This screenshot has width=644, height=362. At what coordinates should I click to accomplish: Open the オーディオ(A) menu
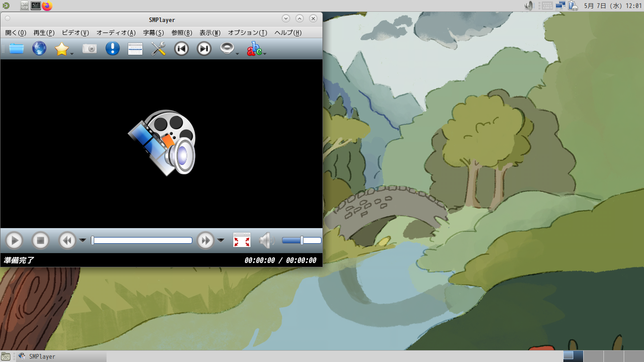tap(116, 33)
